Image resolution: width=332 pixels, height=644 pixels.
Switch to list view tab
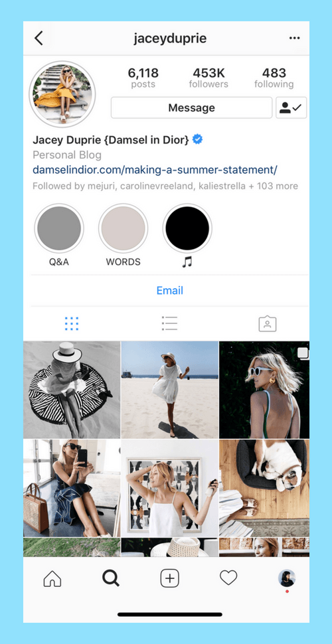[x=169, y=323]
